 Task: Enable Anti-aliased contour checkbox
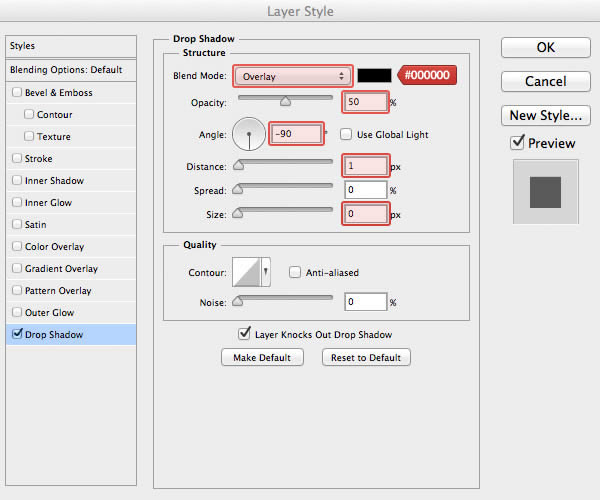295,272
